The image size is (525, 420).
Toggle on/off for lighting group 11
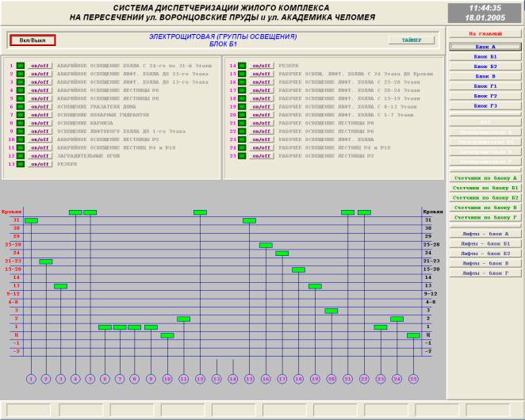pos(39,148)
